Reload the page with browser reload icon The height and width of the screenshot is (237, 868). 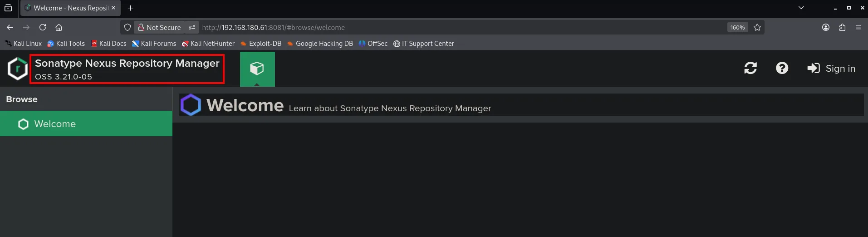[43, 27]
